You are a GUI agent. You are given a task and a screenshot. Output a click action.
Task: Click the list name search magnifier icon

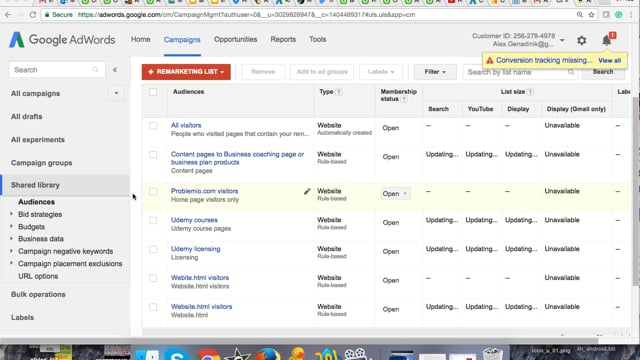pyautogui.click(x=571, y=72)
